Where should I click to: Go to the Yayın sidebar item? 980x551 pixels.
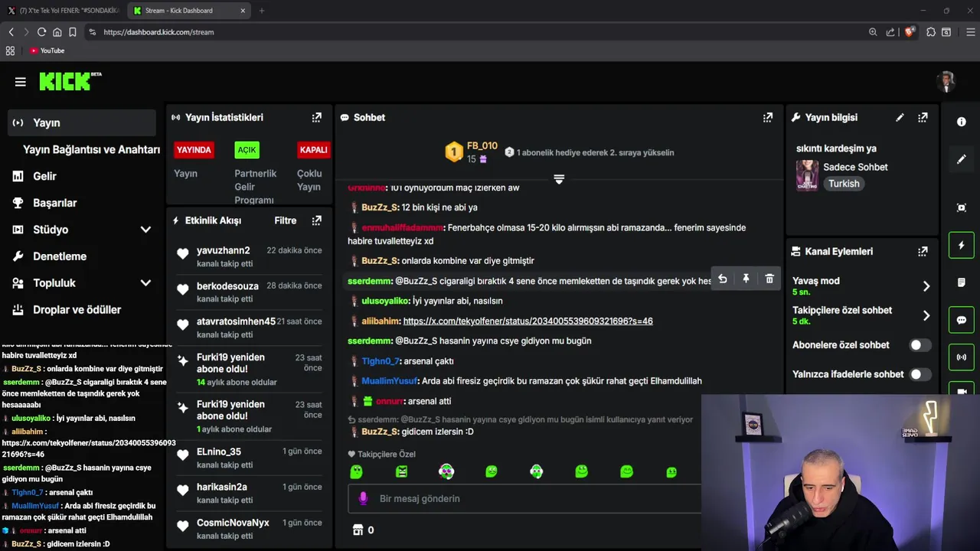point(82,122)
